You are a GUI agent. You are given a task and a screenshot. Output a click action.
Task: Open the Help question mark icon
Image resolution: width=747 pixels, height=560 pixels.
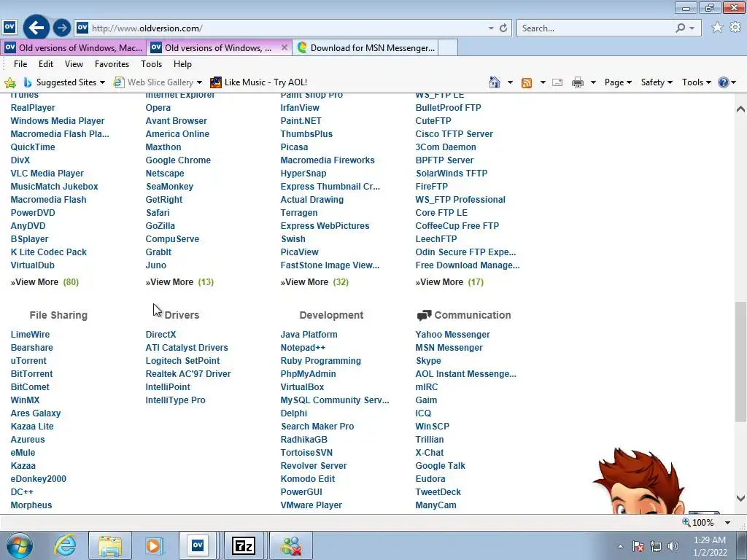723,82
